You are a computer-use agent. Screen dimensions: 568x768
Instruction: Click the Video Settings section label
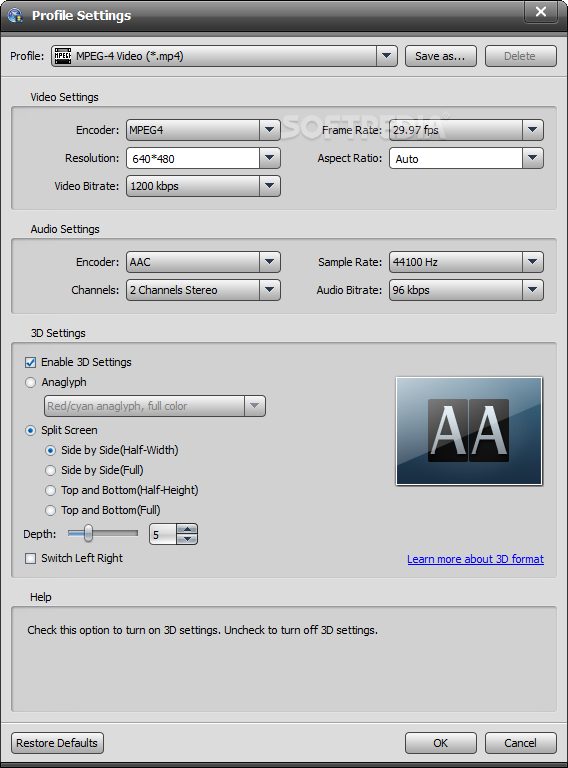[65, 97]
